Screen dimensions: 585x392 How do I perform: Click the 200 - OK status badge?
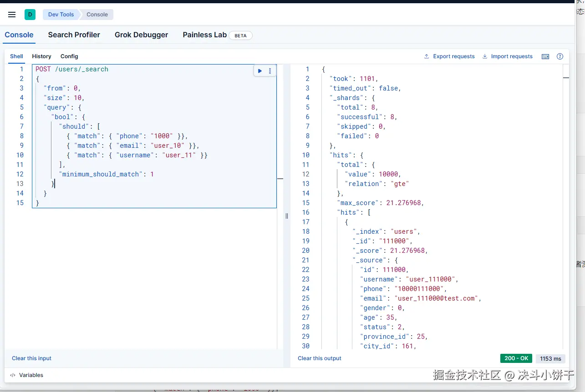coord(516,358)
